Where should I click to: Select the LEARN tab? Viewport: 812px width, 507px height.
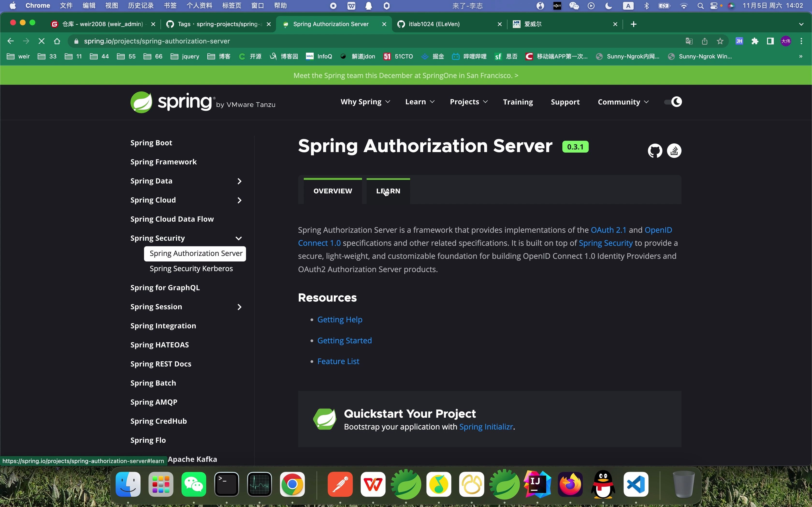(x=388, y=190)
